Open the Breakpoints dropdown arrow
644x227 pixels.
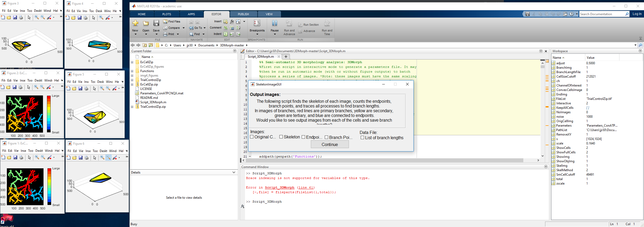257,34
